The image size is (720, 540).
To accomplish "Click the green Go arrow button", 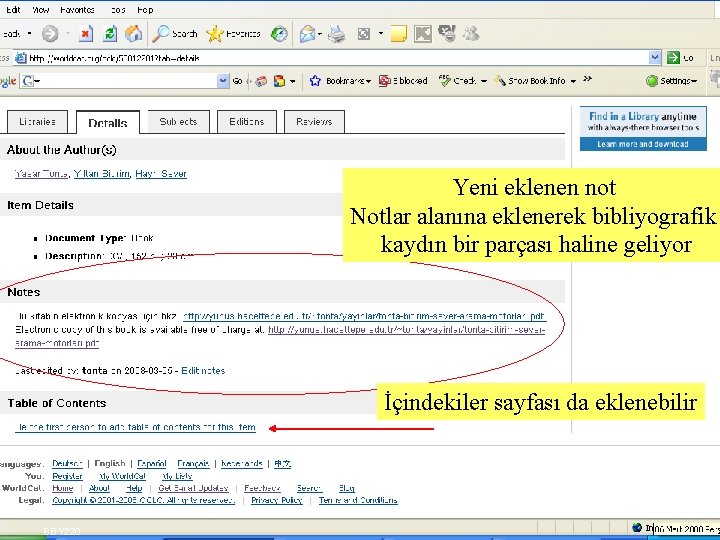I will (681, 58).
